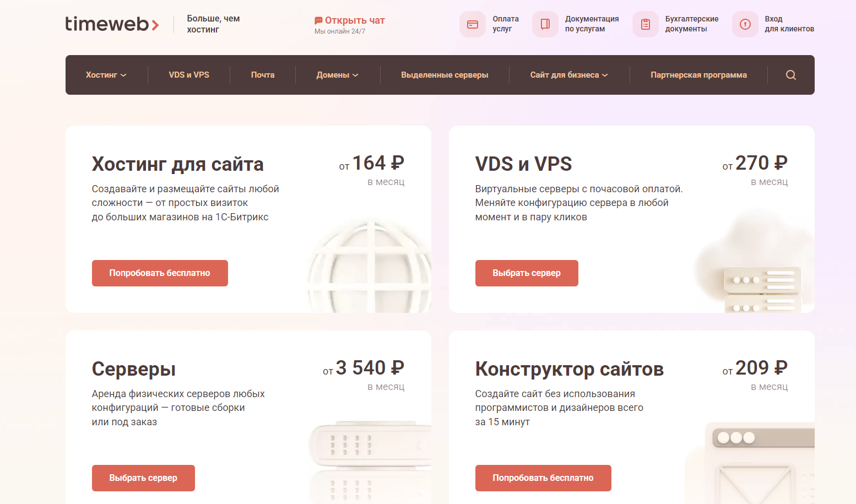Click Выбрать сервер under Серверы

tap(143, 478)
